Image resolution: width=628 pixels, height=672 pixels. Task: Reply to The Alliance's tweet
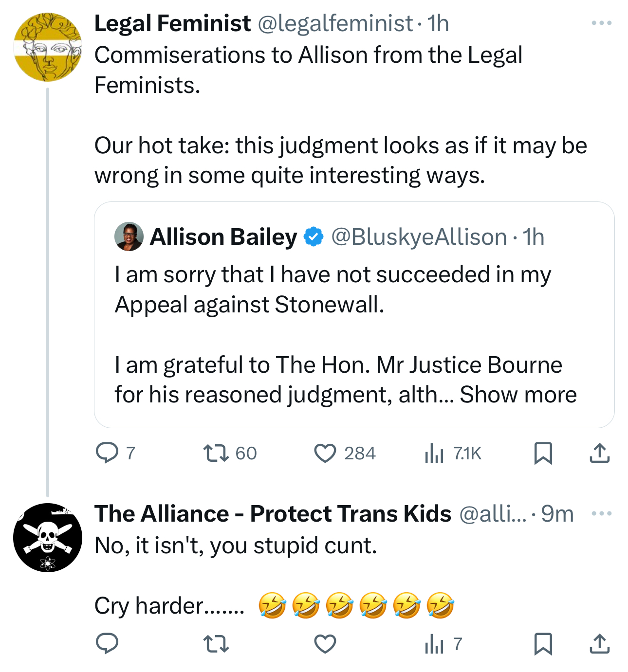click(x=107, y=644)
